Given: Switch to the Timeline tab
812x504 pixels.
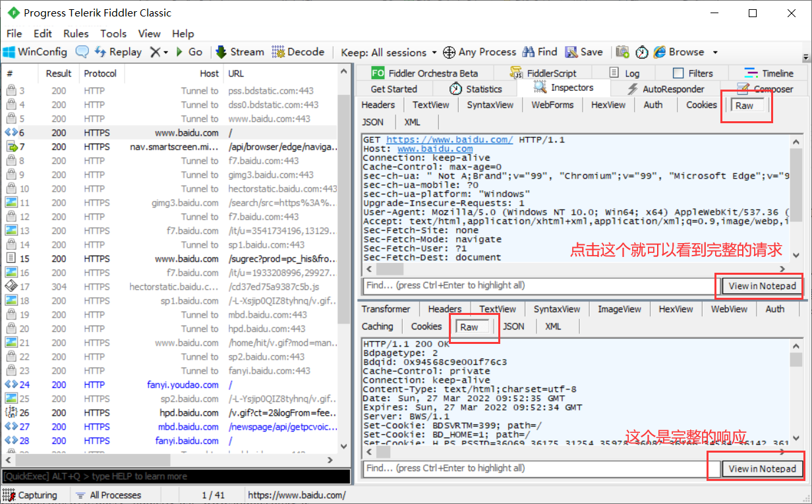Looking at the screenshot, I should [x=769, y=73].
